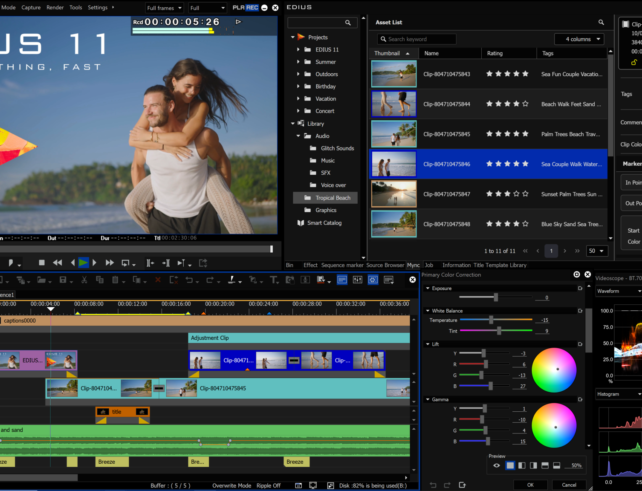
Task: Click the Lift color wheel
Action: [x=554, y=370]
